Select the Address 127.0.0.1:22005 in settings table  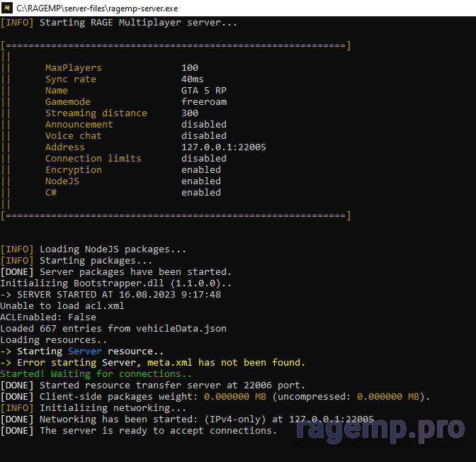click(224, 147)
